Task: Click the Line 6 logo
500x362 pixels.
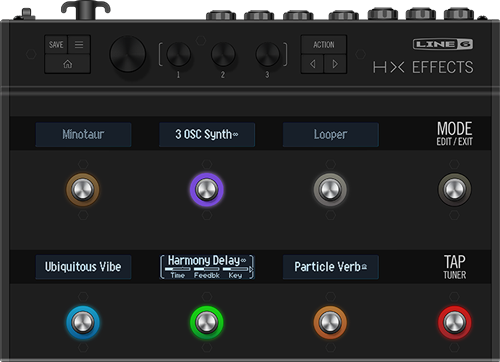Action: pyautogui.click(x=443, y=44)
